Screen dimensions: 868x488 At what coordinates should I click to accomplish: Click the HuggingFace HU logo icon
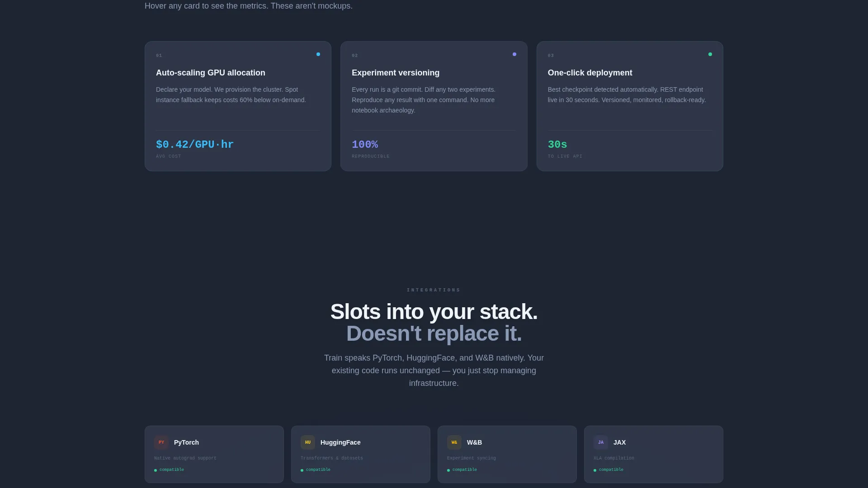pos(308,442)
